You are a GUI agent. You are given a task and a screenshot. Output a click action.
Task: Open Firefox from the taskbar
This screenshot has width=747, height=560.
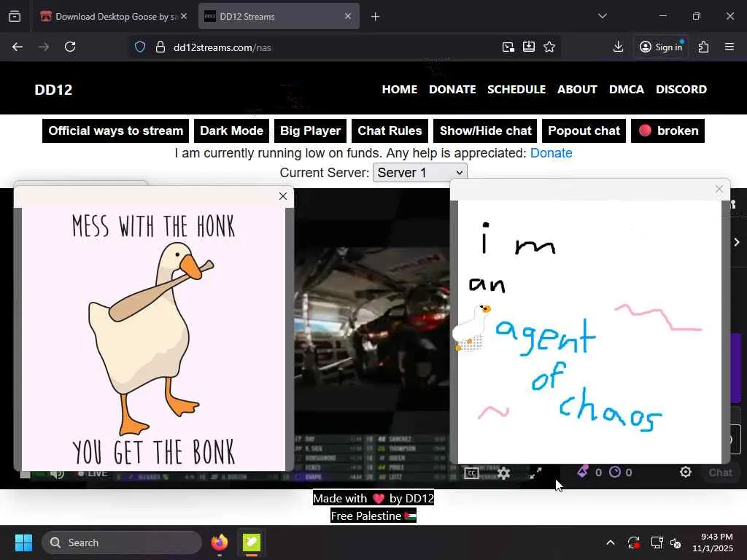pyautogui.click(x=219, y=542)
